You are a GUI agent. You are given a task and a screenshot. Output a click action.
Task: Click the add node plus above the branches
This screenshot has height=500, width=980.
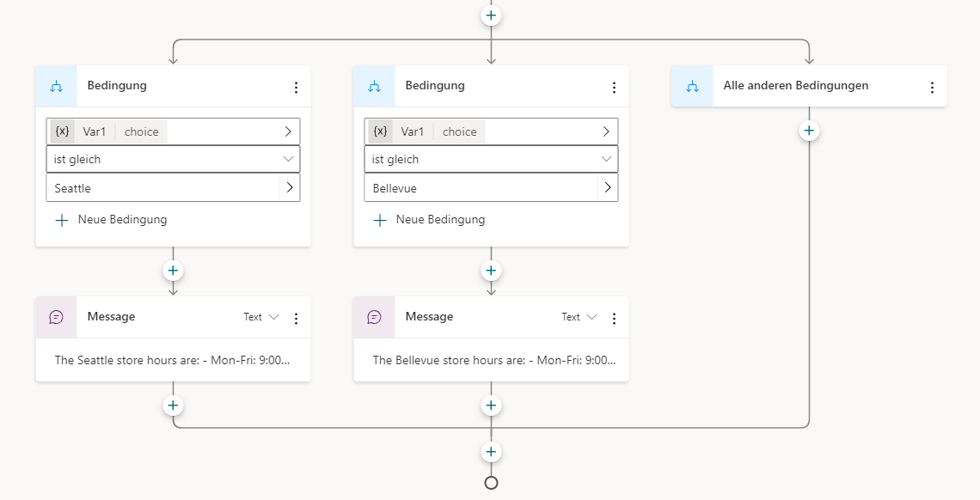point(491,15)
